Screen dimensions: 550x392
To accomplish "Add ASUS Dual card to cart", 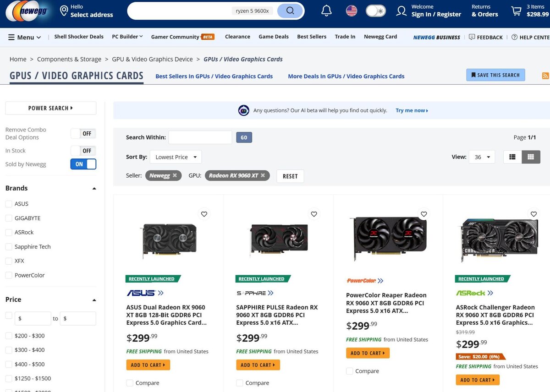I will coord(148,365).
